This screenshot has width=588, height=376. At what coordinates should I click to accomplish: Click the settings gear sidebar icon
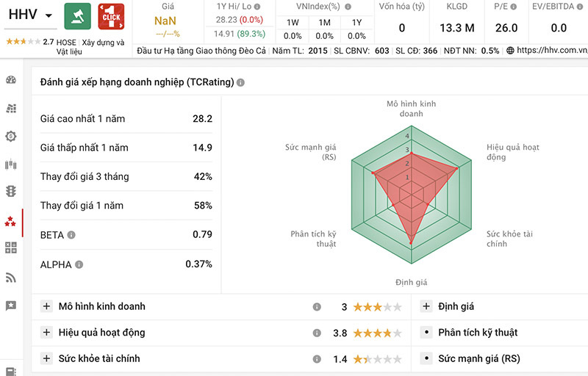[x=11, y=136]
